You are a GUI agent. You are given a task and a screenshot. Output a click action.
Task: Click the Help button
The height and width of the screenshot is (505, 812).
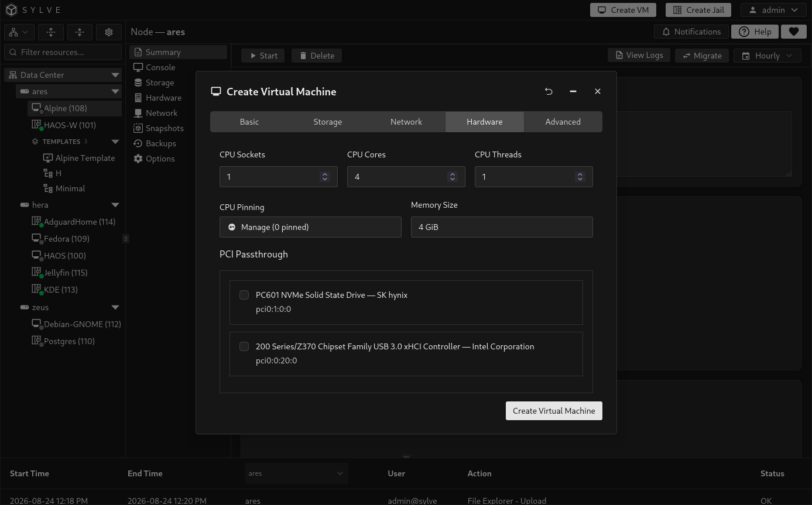coord(755,32)
